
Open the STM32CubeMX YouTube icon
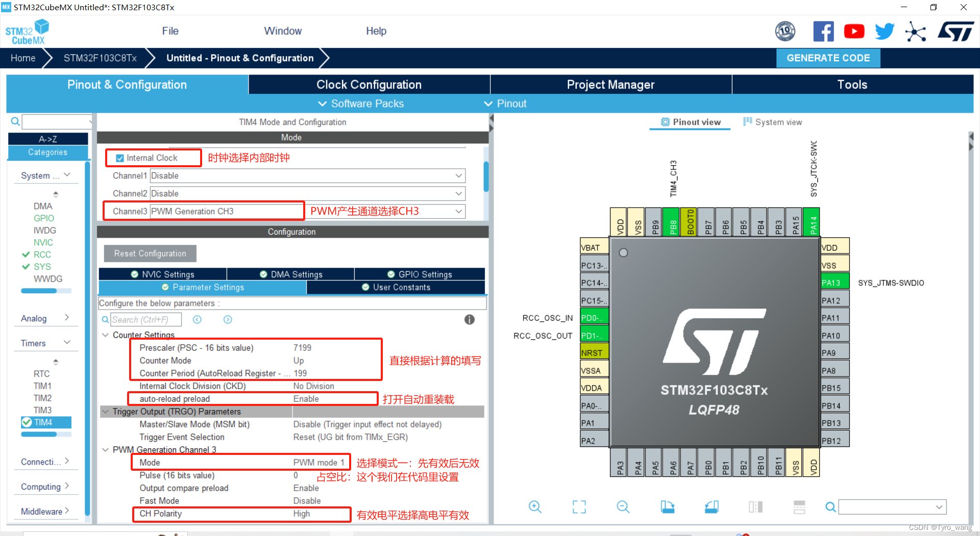pos(854,31)
